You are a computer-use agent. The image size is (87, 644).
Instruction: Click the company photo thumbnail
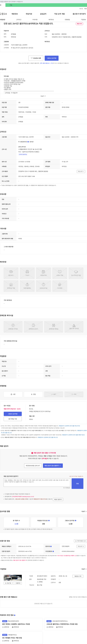point(13,578)
